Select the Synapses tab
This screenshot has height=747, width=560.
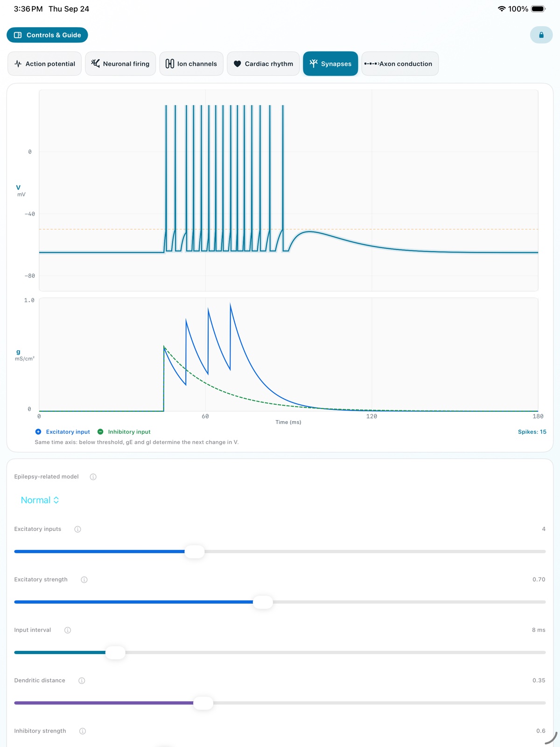330,63
